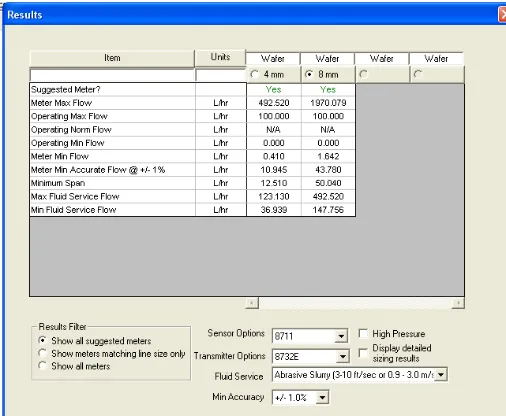This screenshot has width=506, height=416.
Task: Select the empty third Wafer column radio button
Action: coord(363,74)
